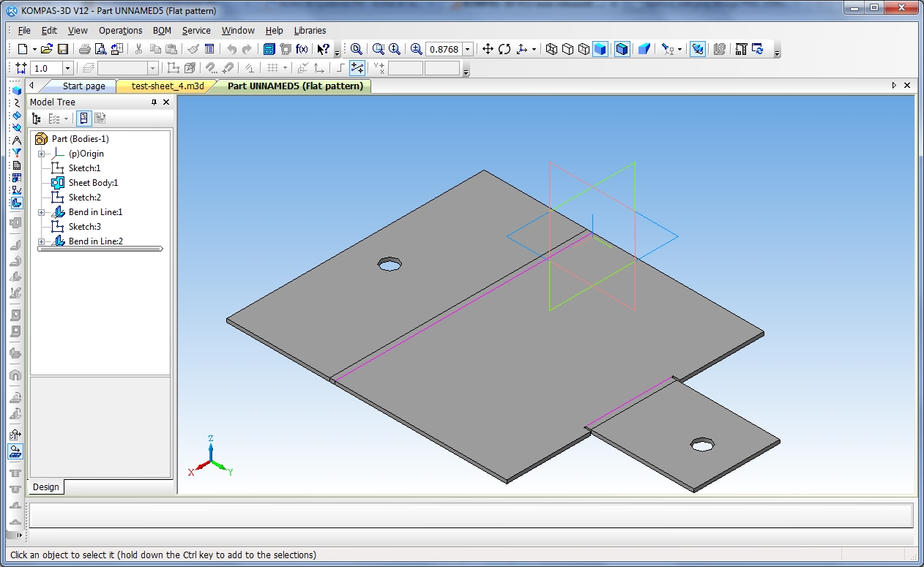Screen dimensions: 924x567
Task: Click the Measure compass icon in left panel
Action: (16, 140)
